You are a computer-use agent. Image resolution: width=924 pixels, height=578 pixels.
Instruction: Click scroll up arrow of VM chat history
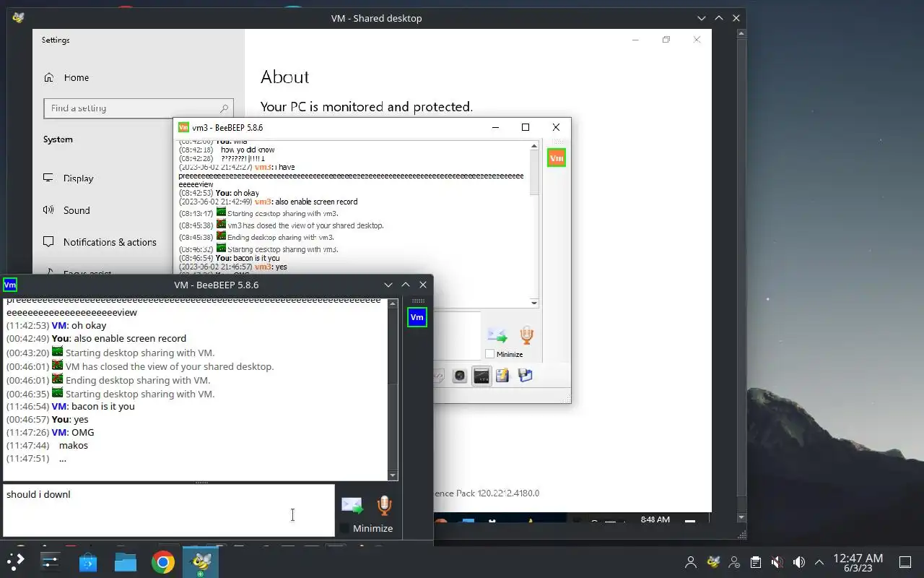393,303
